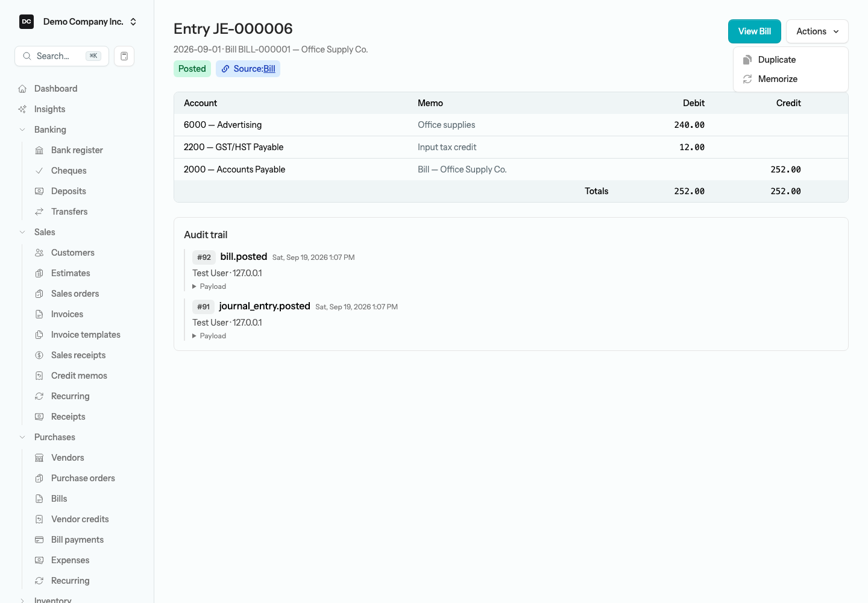Image resolution: width=868 pixels, height=603 pixels.
Task: Click the Posted status badge
Action: click(192, 69)
